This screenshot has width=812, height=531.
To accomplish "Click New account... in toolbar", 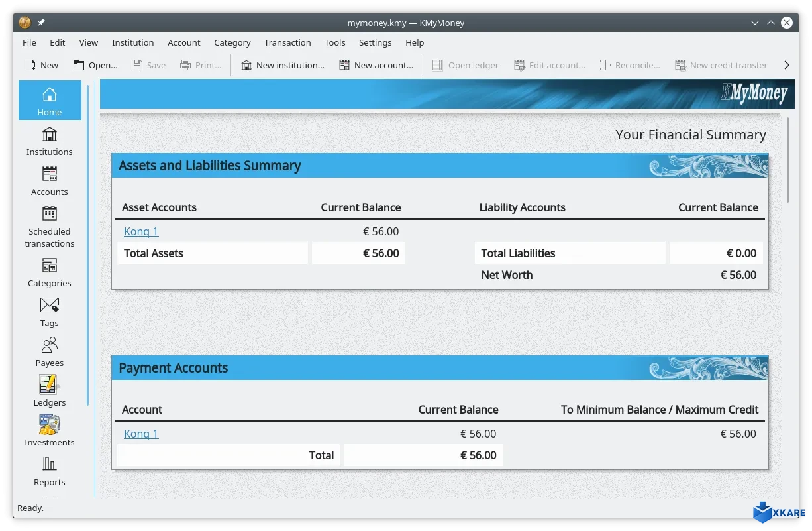I will (376, 65).
